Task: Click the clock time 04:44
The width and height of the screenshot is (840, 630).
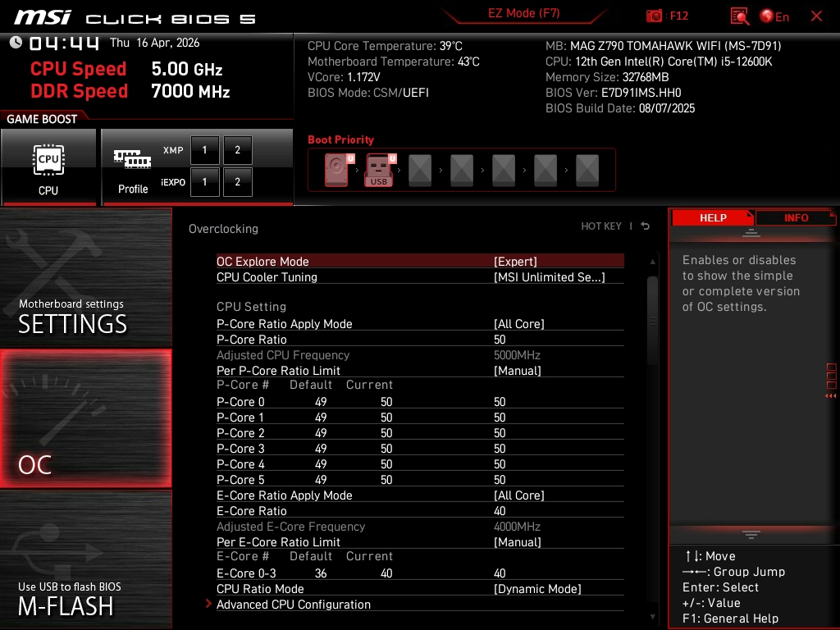Action: click(64, 43)
